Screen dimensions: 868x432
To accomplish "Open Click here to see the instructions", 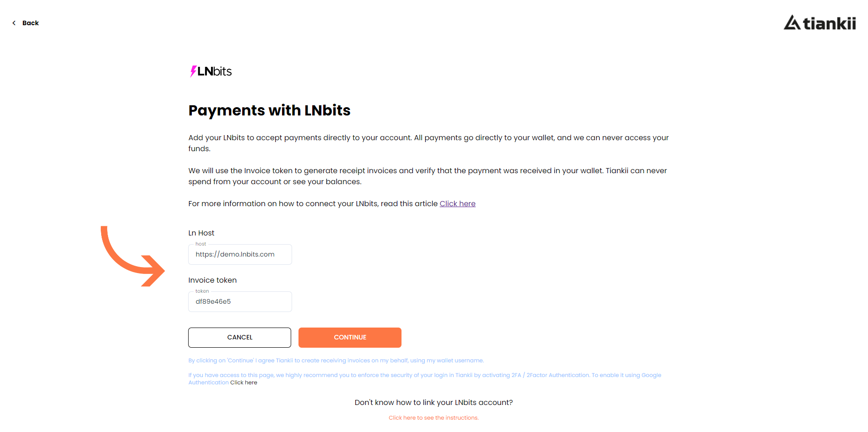I will [x=434, y=418].
